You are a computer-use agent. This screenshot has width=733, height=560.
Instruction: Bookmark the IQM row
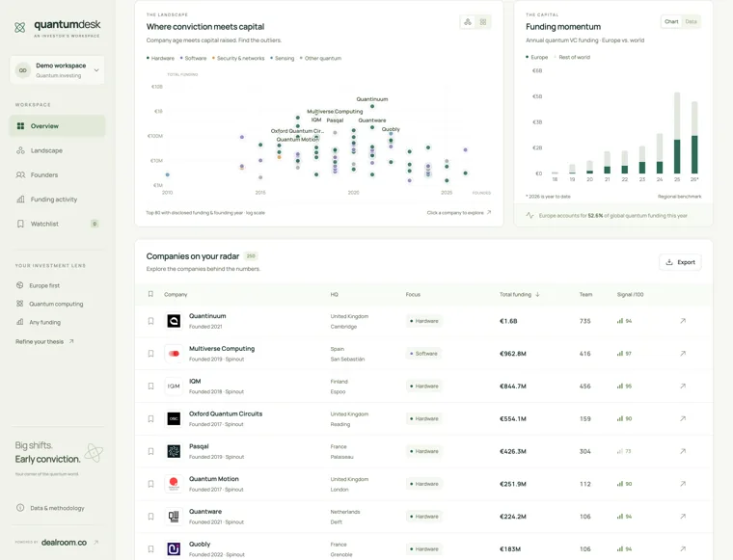(x=150, y=387)
